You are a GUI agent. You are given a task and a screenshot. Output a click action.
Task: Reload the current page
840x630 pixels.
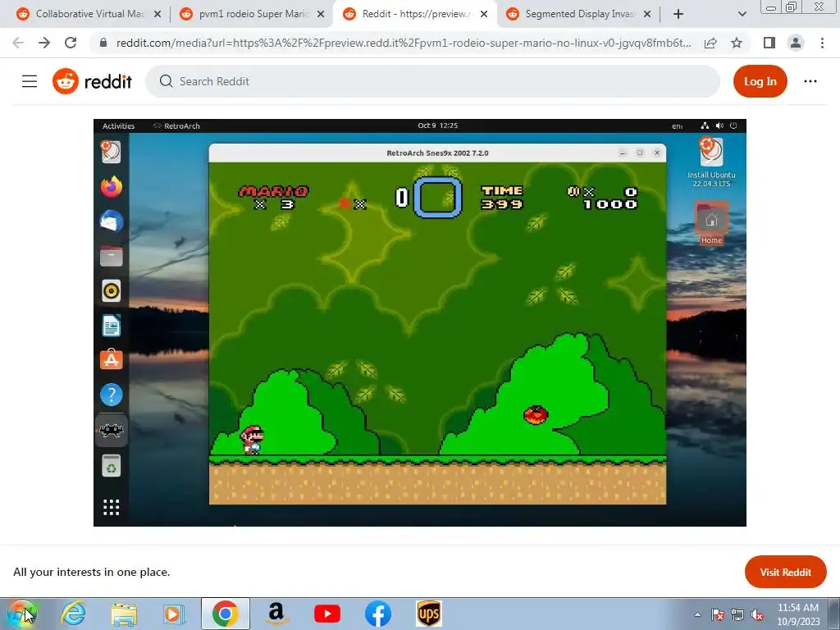(x=71, y=43)
